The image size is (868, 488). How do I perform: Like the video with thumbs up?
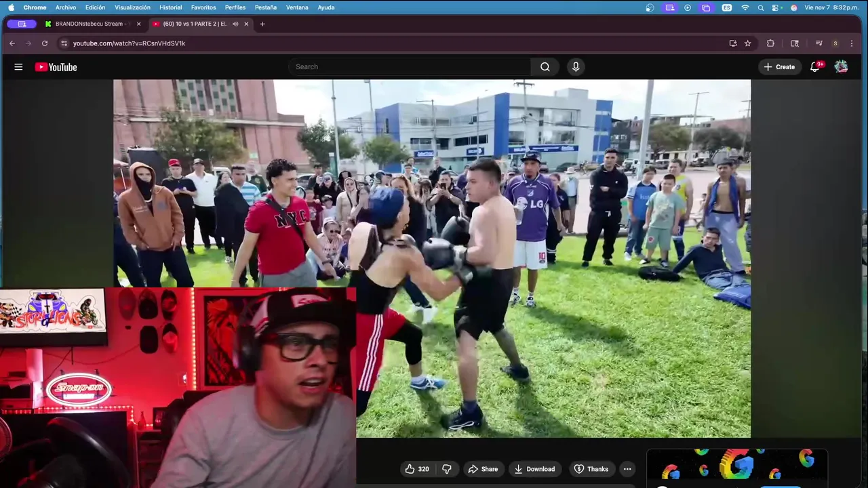[x=417, y=469]
